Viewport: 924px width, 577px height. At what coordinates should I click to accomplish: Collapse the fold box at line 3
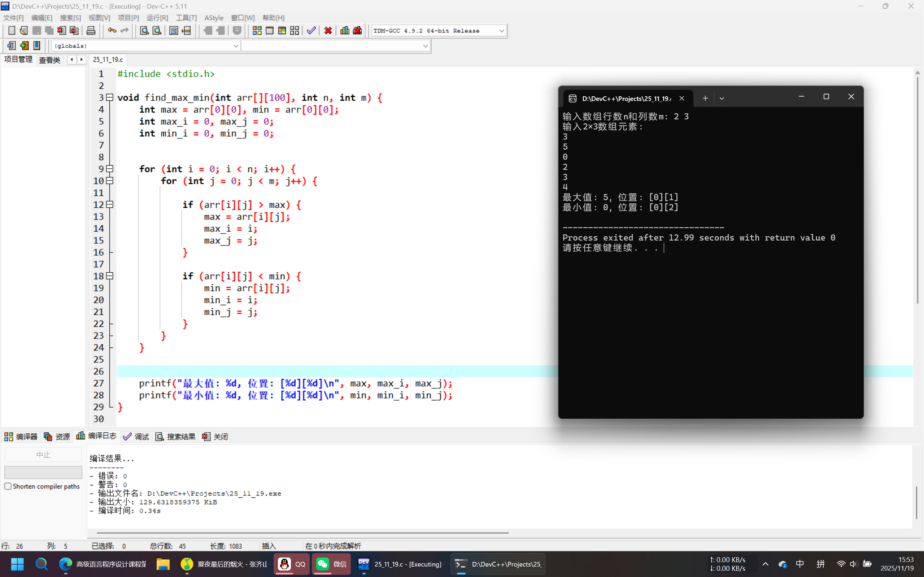tap(110, 97)
